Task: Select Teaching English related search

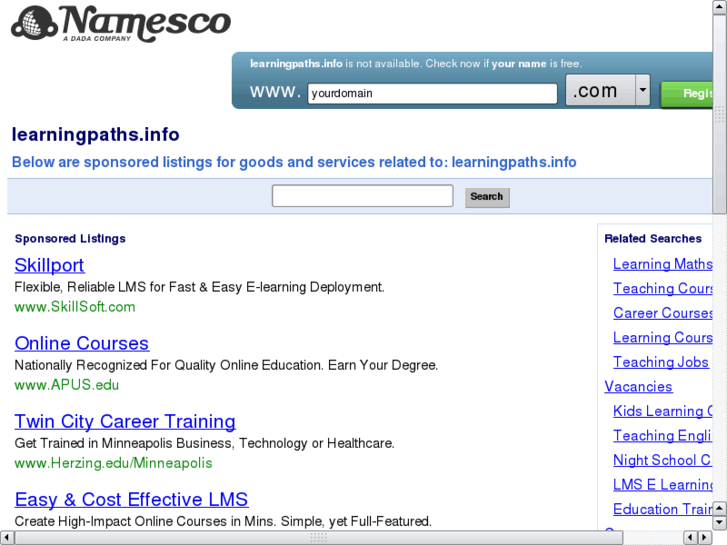Action: (663, 436)
